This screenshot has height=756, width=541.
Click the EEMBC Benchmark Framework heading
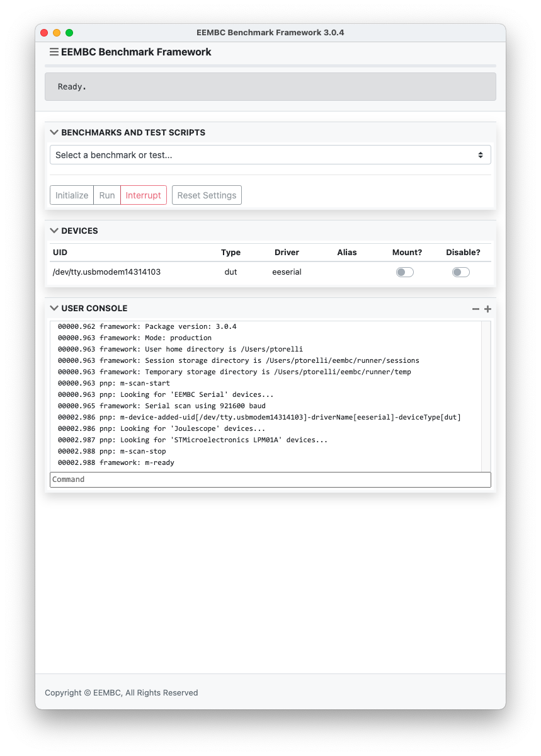(136, 52)
